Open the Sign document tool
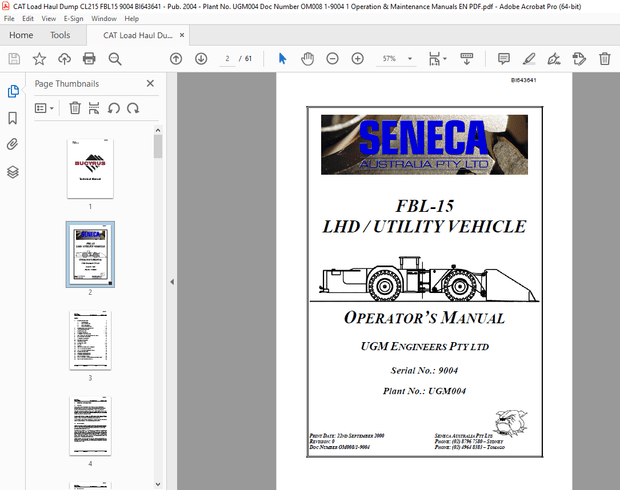 554,59
